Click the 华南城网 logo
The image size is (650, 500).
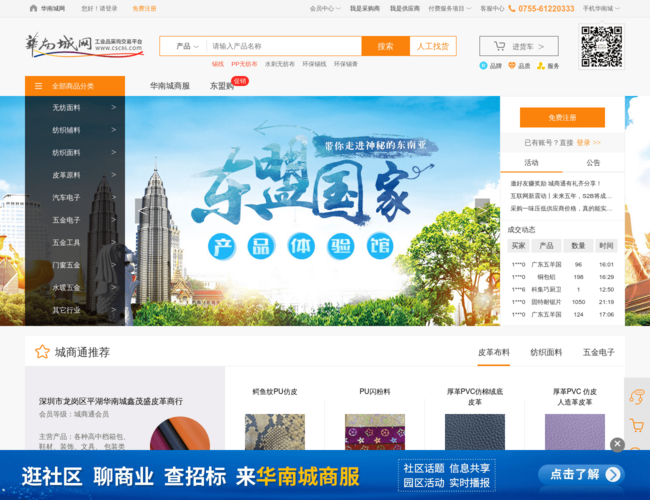[84, 45]
